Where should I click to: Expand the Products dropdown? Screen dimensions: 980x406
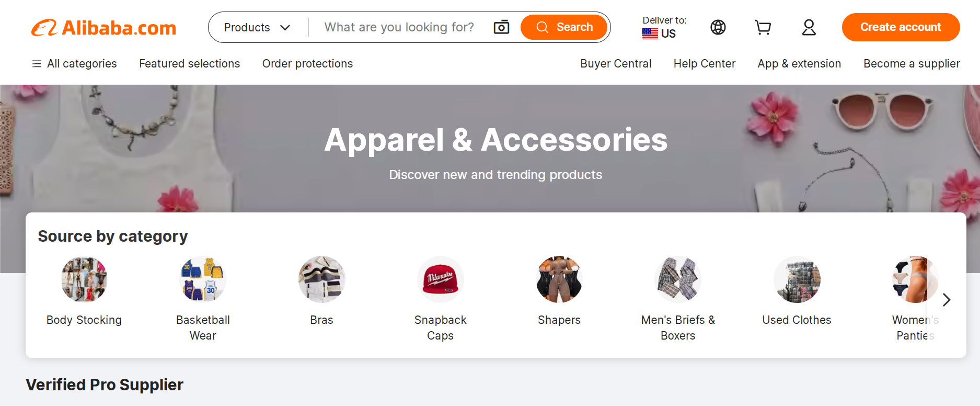[256, 27]
